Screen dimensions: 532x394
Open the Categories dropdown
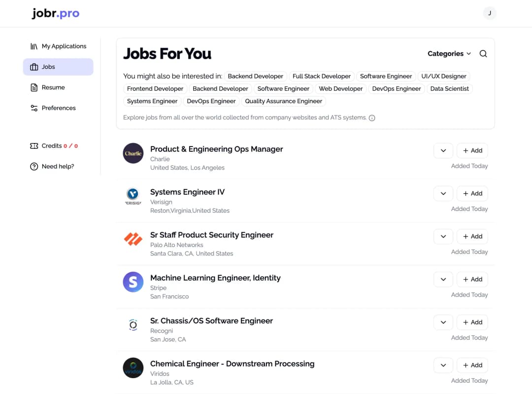pos(448,53)
